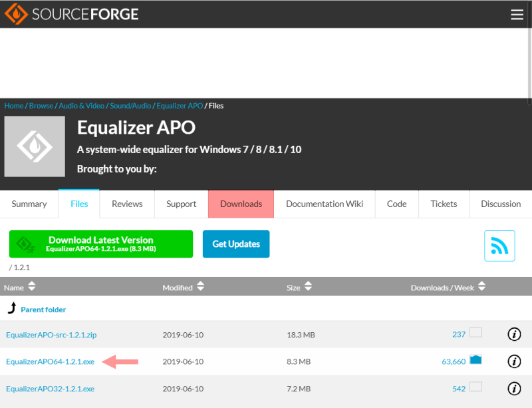Open the Tickets tab
Viewport: 532px width, 408px height.
(x=444, y=204)
